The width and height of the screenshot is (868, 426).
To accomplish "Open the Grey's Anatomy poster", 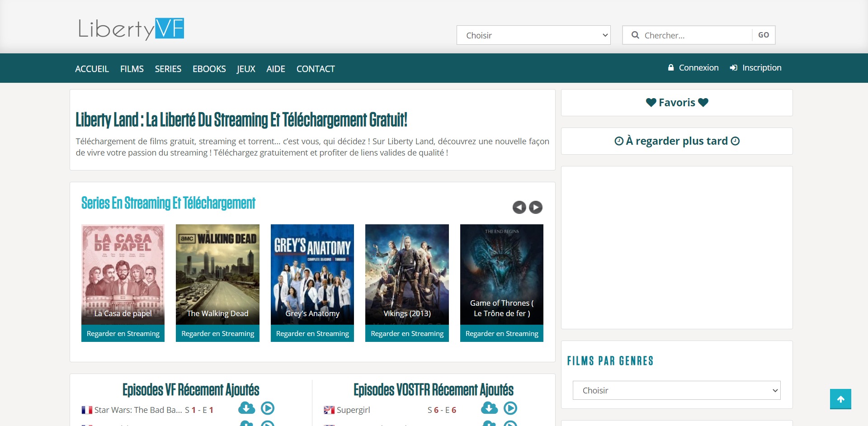I will point(312,275).
